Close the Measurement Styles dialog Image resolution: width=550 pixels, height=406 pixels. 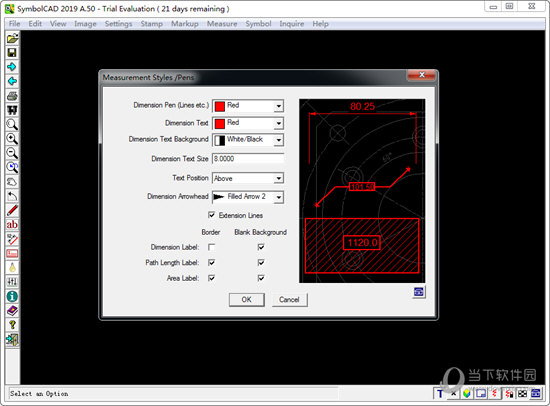(x=422, y=75)
